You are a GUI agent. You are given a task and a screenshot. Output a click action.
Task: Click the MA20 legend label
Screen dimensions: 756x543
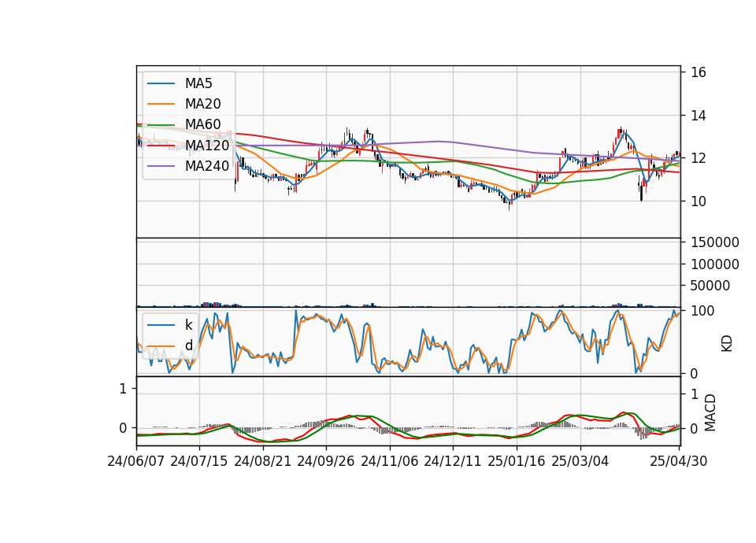pos(202,104)
